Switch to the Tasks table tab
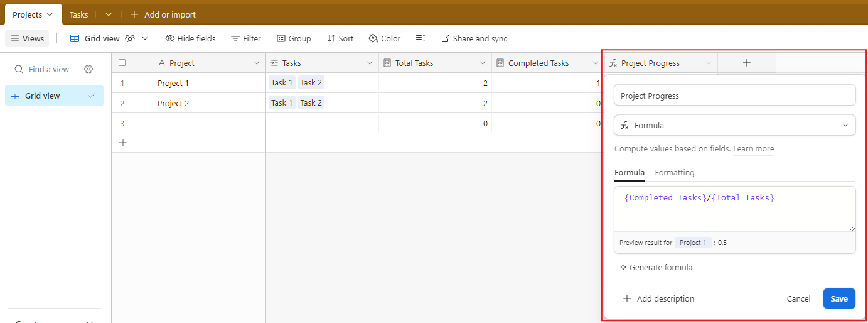 78,14
